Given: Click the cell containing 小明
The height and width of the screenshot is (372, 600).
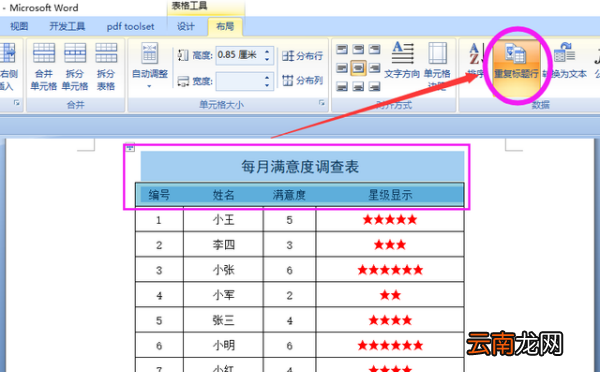Looking at the screenshot, I should click(x=223, y=345).
